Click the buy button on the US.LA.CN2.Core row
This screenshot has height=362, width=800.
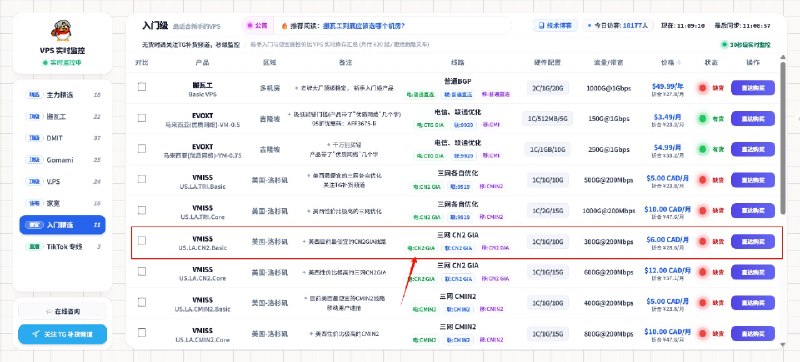tap(753, 272)
